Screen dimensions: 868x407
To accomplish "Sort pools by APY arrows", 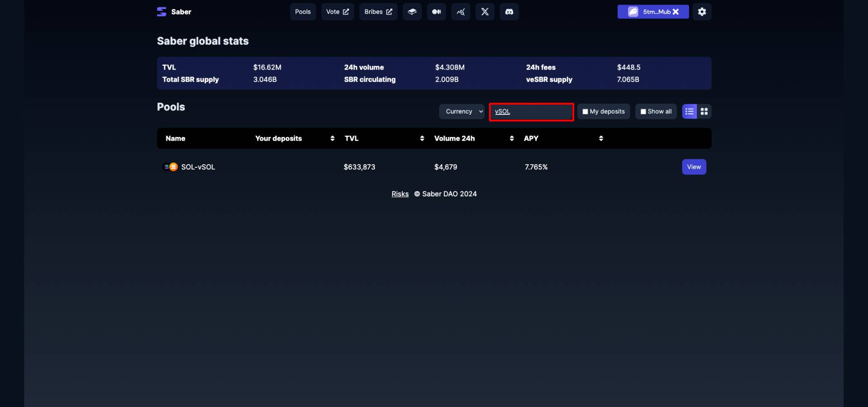I will click(x=601, y=138).
